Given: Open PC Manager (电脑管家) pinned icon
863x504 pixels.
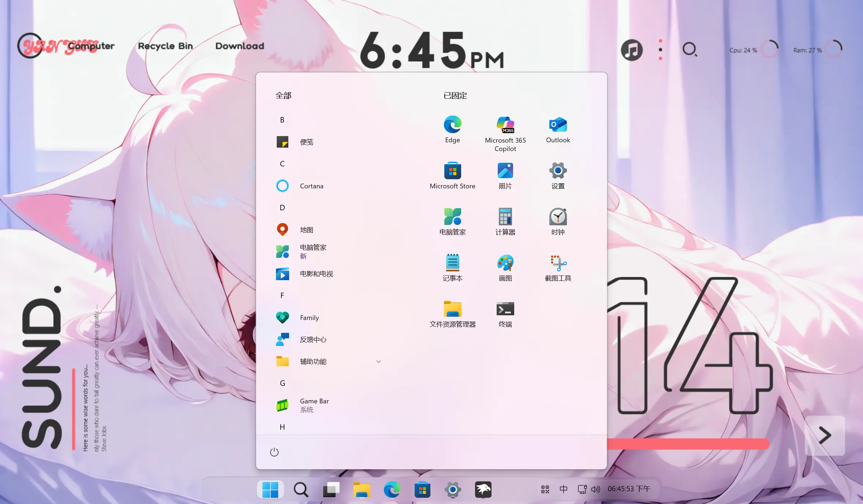Looking at the screenshot, I should (452, 217).
